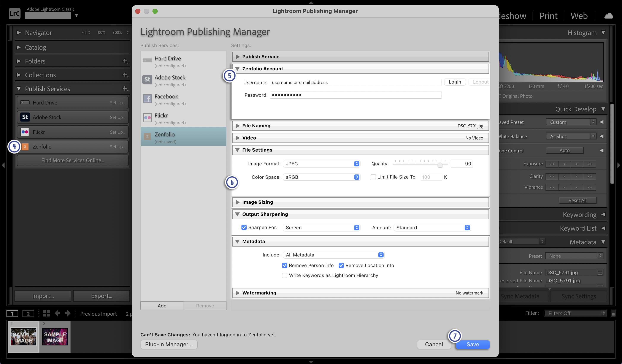Open the File Name metadata list icon
This screenshot has width=622, height=364.
click(600, 272)
